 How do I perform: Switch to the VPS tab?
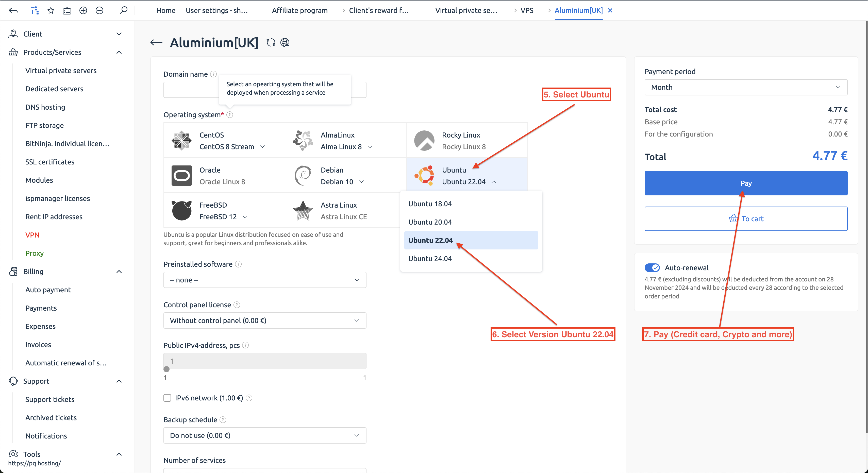tap(527, 10)
